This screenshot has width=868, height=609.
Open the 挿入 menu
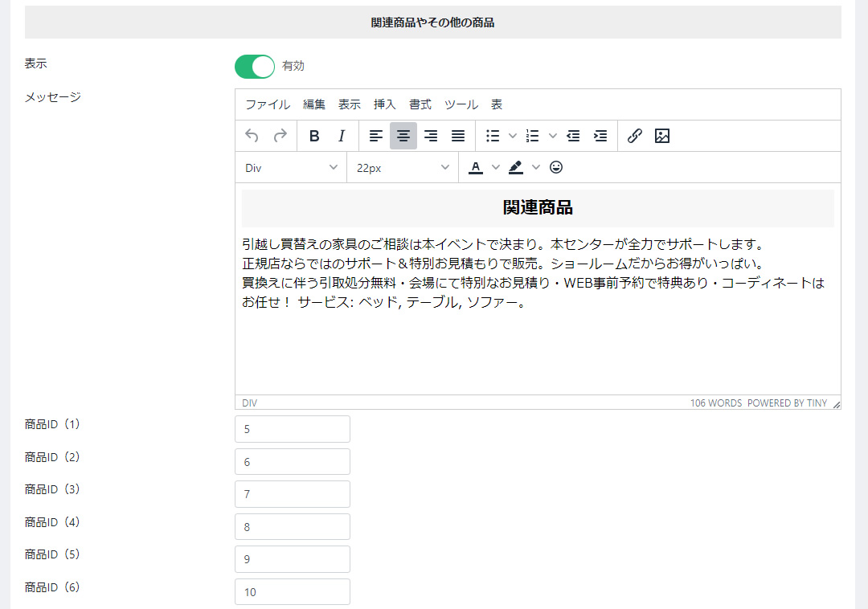pos(385,104)
